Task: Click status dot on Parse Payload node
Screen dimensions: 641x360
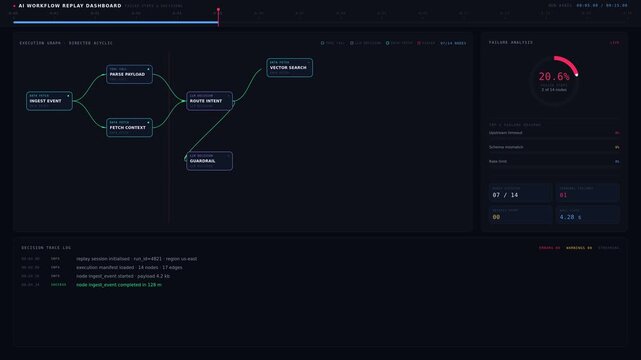Action: point(148,69)
